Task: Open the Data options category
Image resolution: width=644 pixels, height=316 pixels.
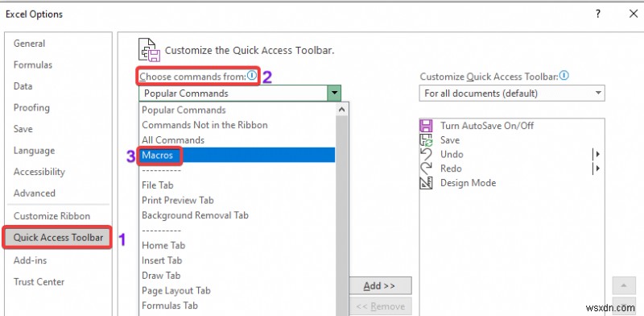Action: pos(23,86)
